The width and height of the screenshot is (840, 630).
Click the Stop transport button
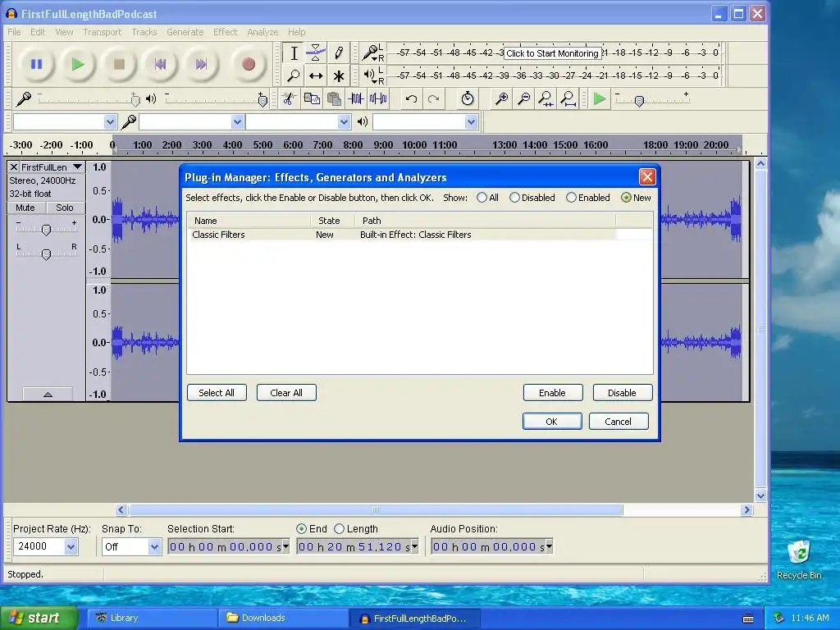point(119,64)
